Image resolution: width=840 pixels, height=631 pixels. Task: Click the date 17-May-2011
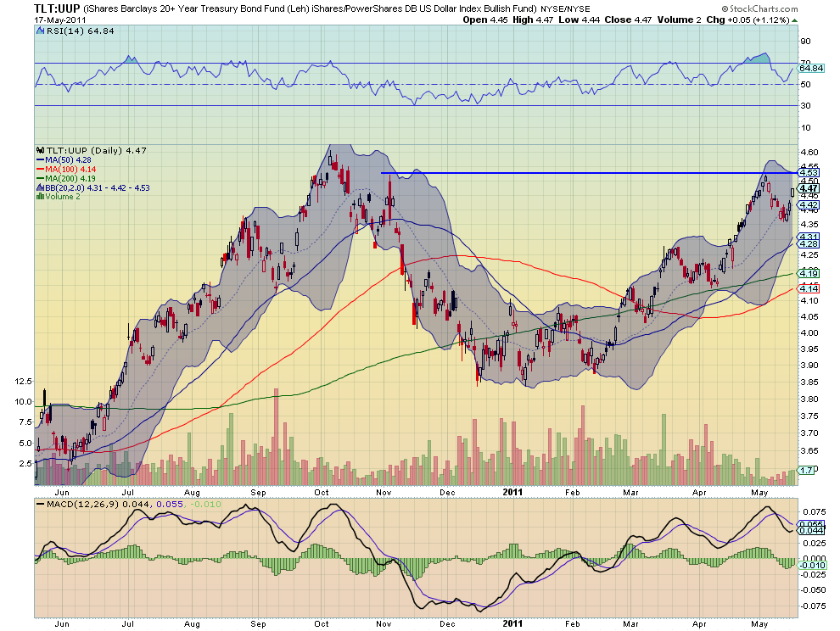[x=60, y=20]
